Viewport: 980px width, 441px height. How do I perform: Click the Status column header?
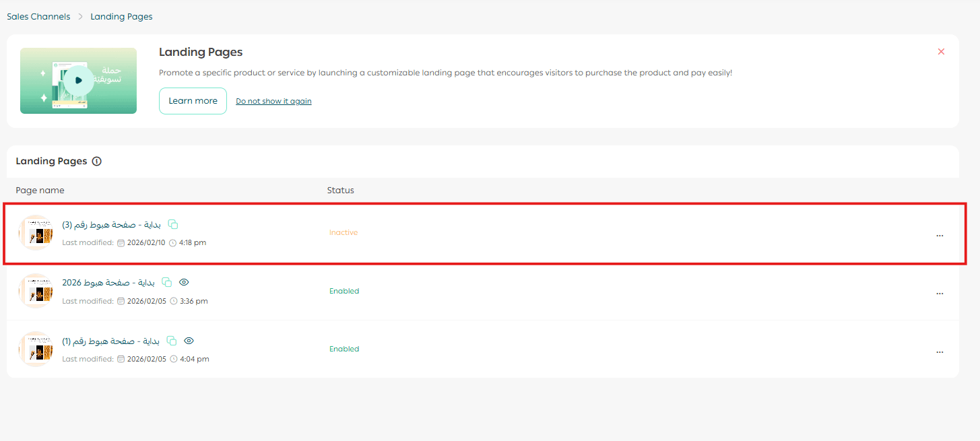[x=340, y=191]
